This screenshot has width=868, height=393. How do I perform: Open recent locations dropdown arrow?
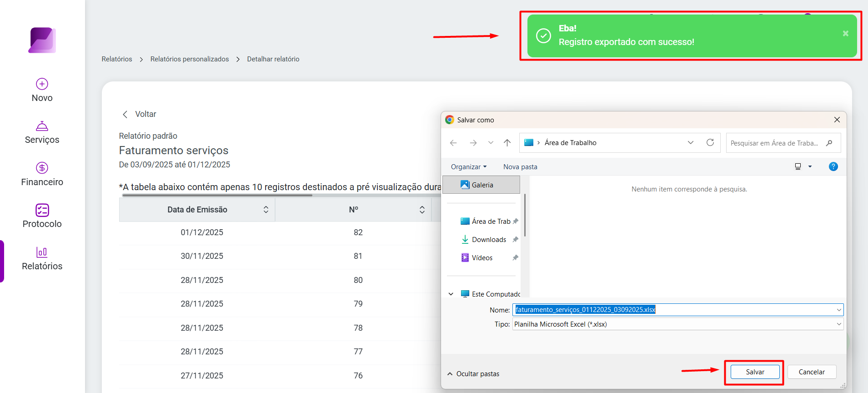coord(491,143)
